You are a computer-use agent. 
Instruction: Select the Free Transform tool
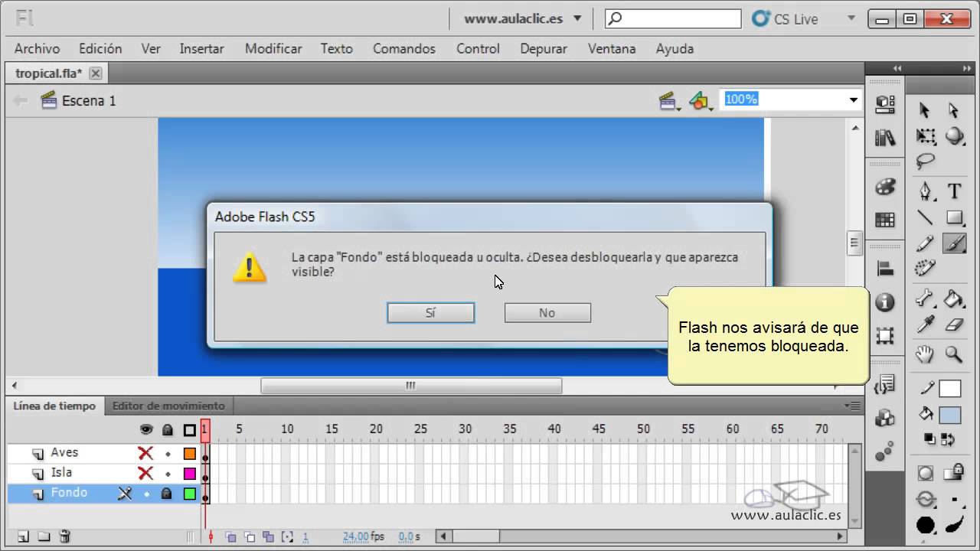tap(926, 137)
